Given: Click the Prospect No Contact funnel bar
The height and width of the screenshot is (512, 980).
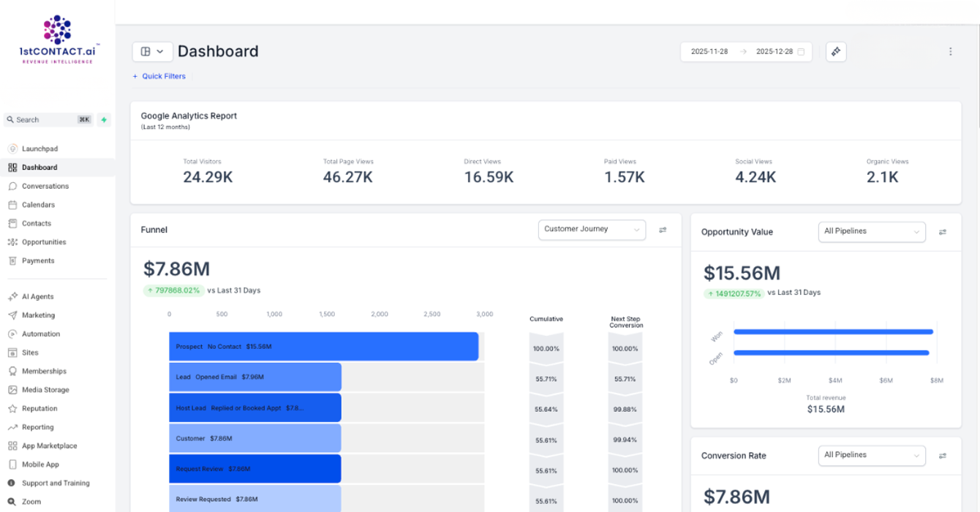Looking at the screenshot, I should (323, 347).
